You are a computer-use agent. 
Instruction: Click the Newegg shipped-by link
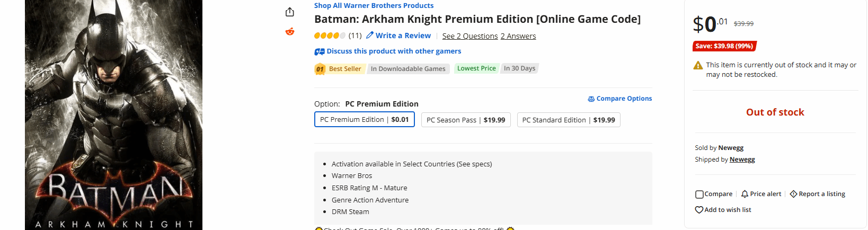point(742,160)
